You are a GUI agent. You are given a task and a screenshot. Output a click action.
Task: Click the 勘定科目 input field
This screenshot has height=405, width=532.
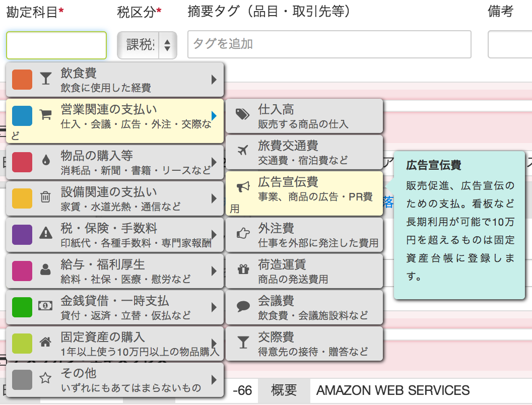(x=56, y=45)
